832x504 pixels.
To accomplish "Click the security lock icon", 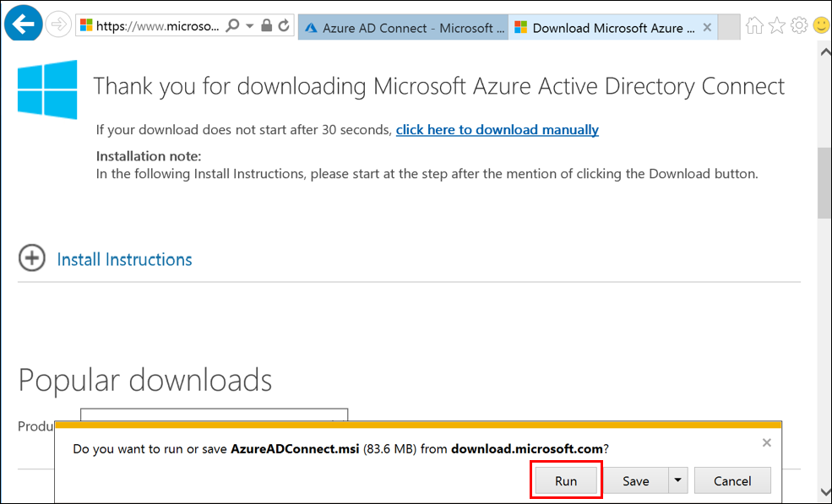I will click(x=267, y=26).
